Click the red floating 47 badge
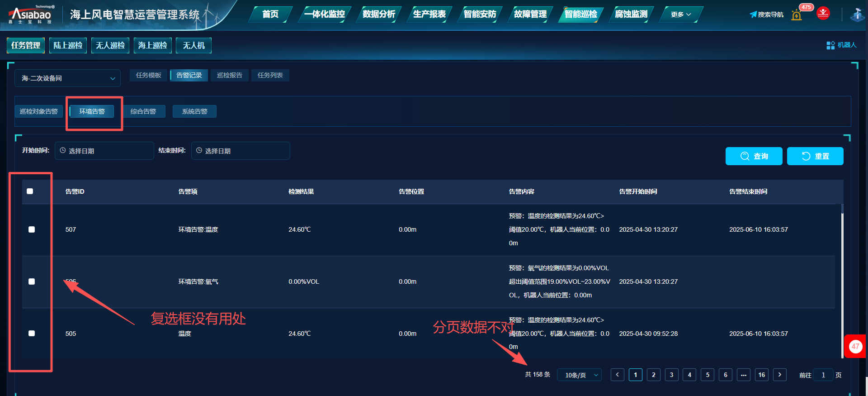 (x=855, y=347)
